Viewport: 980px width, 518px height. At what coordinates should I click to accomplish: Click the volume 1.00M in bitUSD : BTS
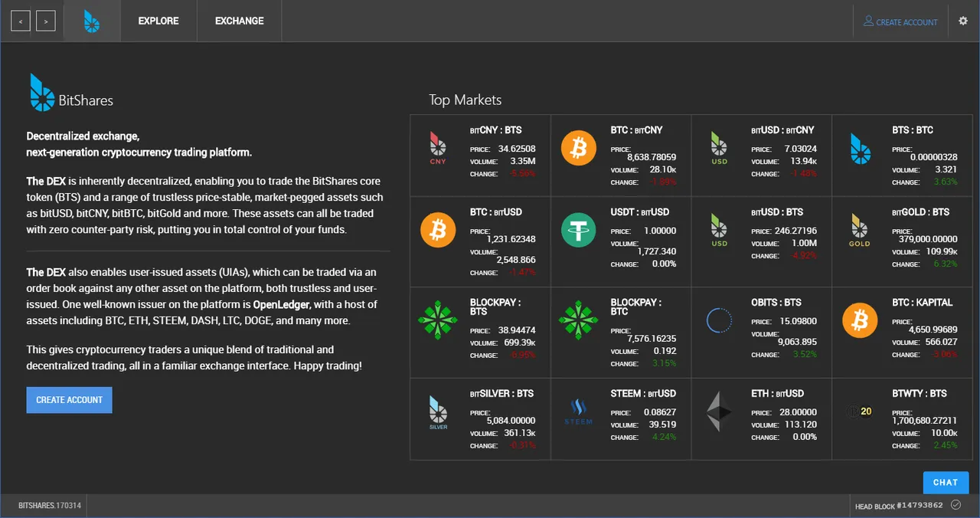pyautogui.click(x=803, y=243)
